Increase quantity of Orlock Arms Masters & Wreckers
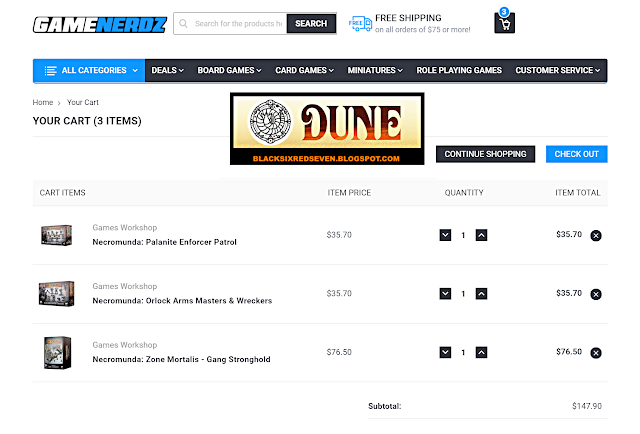Viewport: 640px width, 434px height. (x=481, y=294)
